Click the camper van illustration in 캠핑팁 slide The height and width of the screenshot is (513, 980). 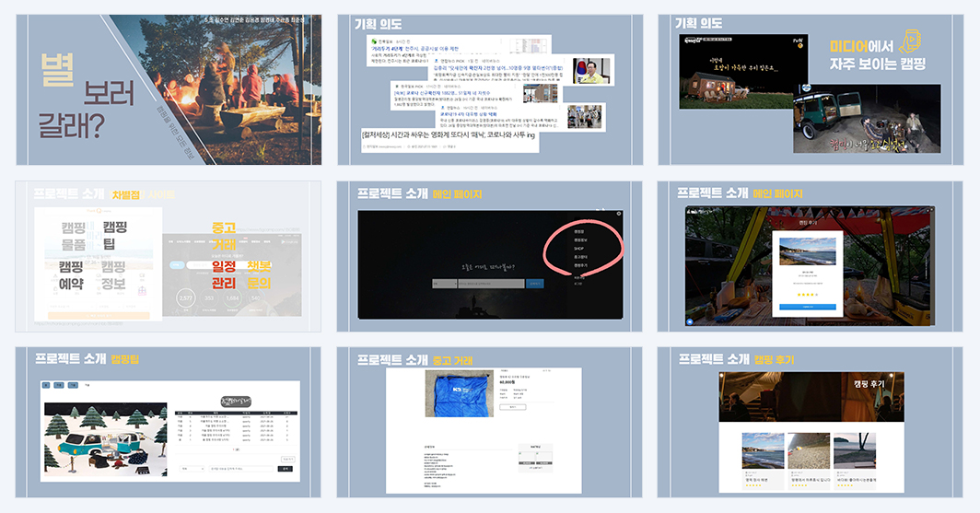coord(105,438)
